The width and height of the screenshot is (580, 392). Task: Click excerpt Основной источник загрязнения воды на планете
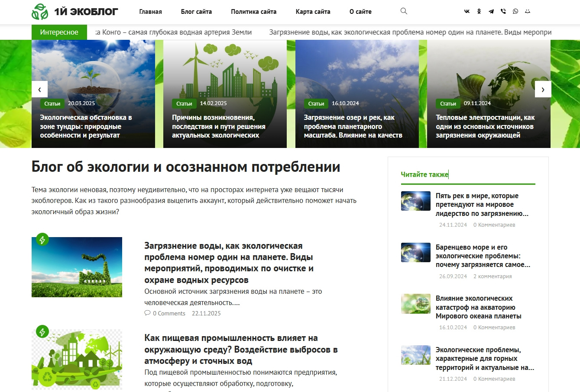tap(233, 297)
